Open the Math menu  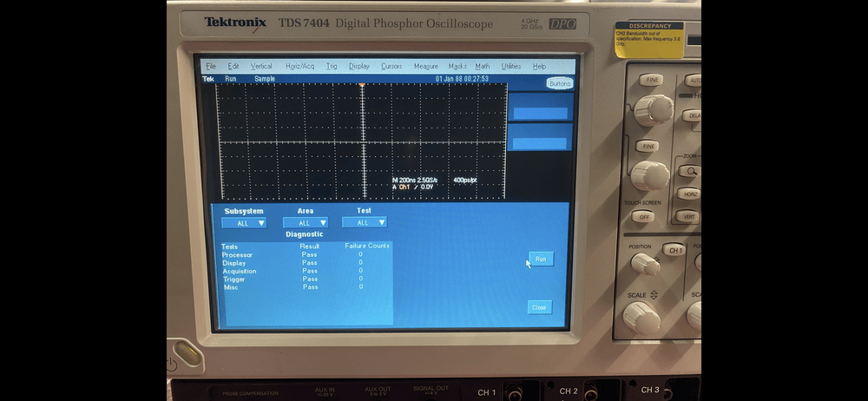click(482, 66)
